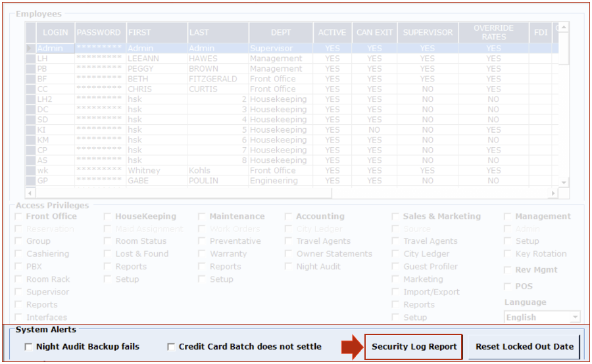This screenshot has width=592, height=364.
Task: Click the DEPT column header
Action: (x=280, y=32)
